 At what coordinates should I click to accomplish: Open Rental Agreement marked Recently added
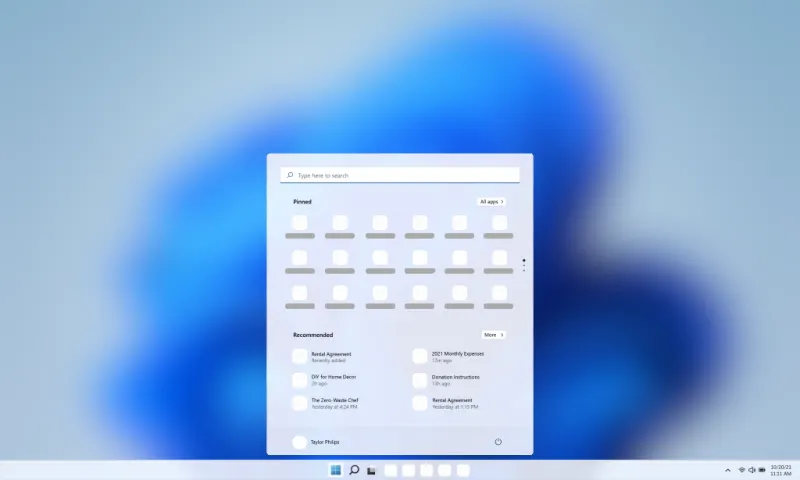click(x=322, y=357)
